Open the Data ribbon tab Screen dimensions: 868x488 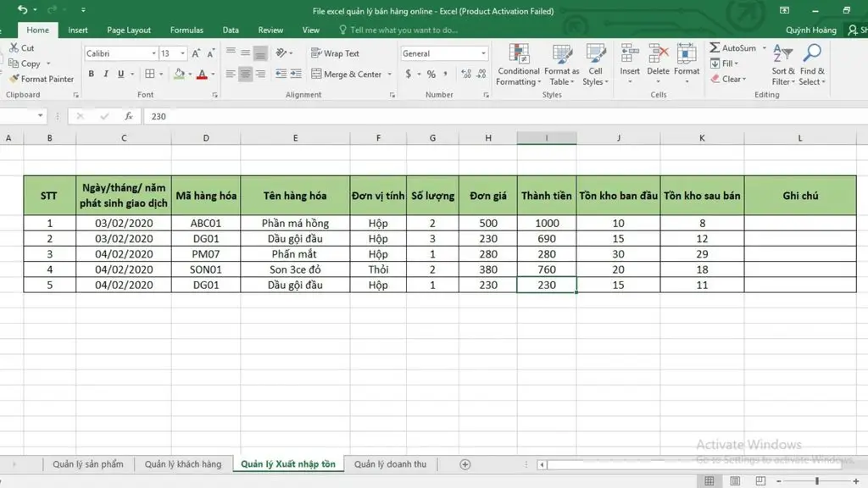(x=231, y=30)
